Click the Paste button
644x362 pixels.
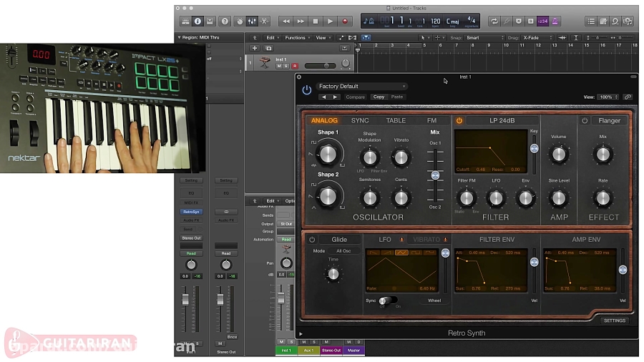396,97
